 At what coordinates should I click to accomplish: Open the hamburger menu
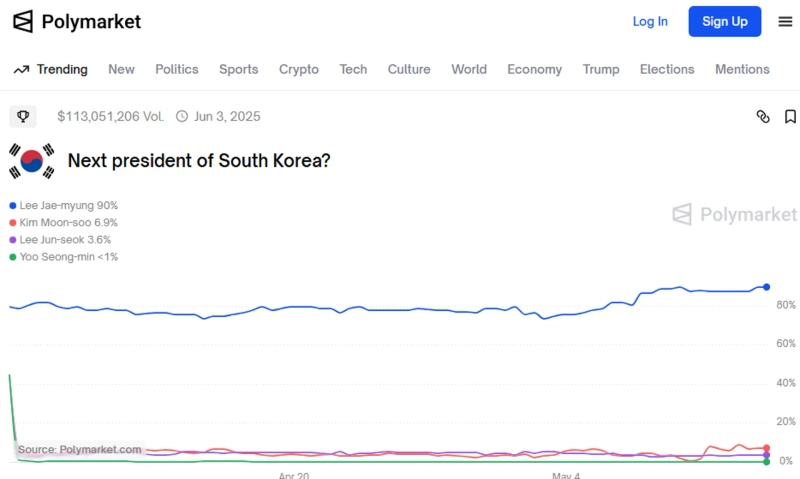click(785, 22)
